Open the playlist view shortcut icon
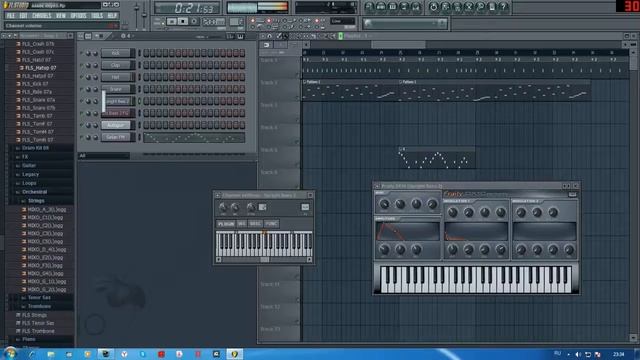Screen dimensions: 640x360 pyautogui.click(x=369, y=7)
